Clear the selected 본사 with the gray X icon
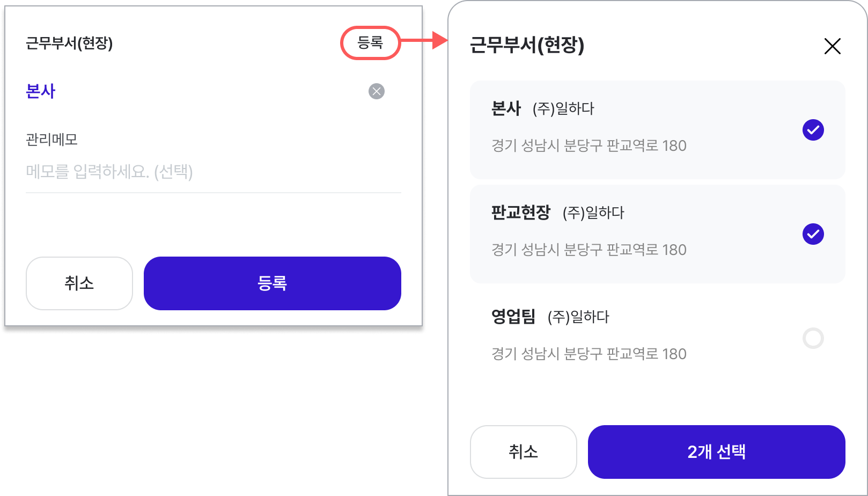 377,91
